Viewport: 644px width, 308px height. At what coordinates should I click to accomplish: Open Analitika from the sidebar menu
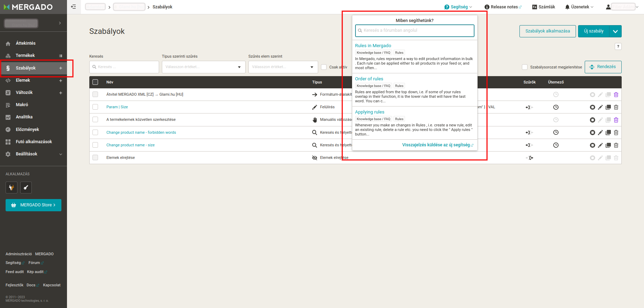coord(24,117)
